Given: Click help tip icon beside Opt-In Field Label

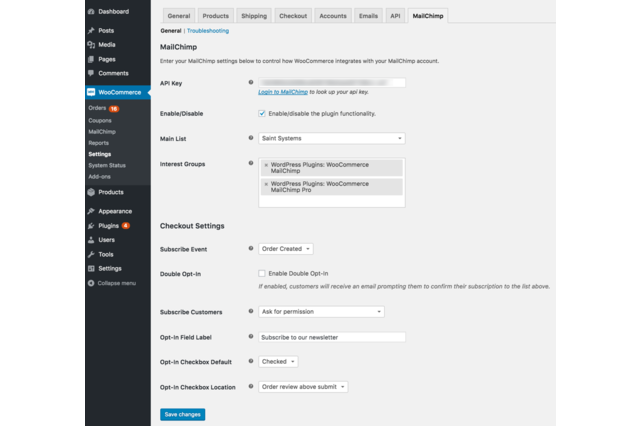Looking at the screenshot, I should 251,337.
